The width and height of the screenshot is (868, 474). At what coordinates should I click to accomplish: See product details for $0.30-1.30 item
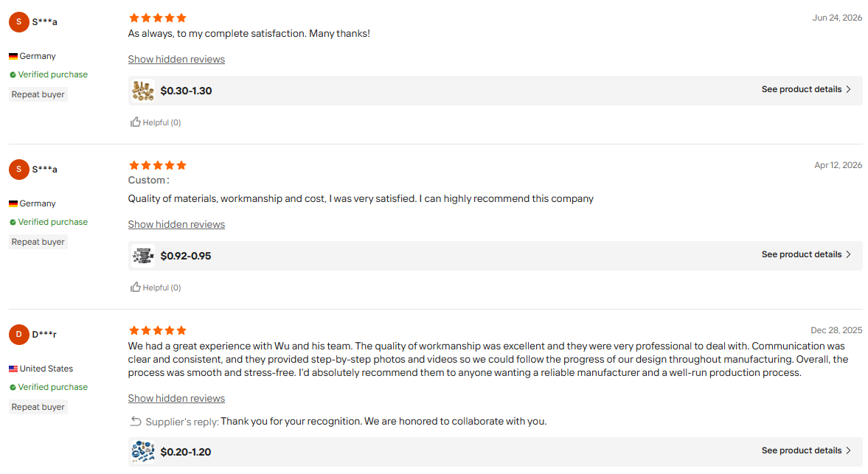point(806,90)
